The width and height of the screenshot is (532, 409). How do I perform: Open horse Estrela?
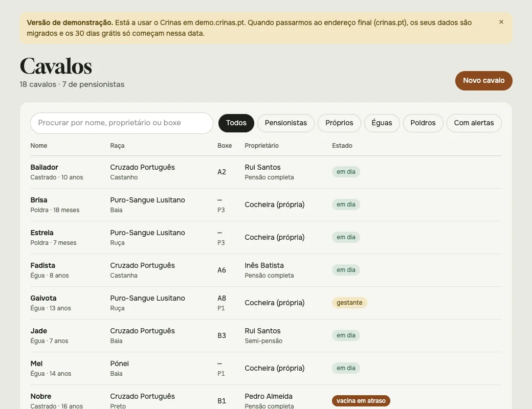42,233
